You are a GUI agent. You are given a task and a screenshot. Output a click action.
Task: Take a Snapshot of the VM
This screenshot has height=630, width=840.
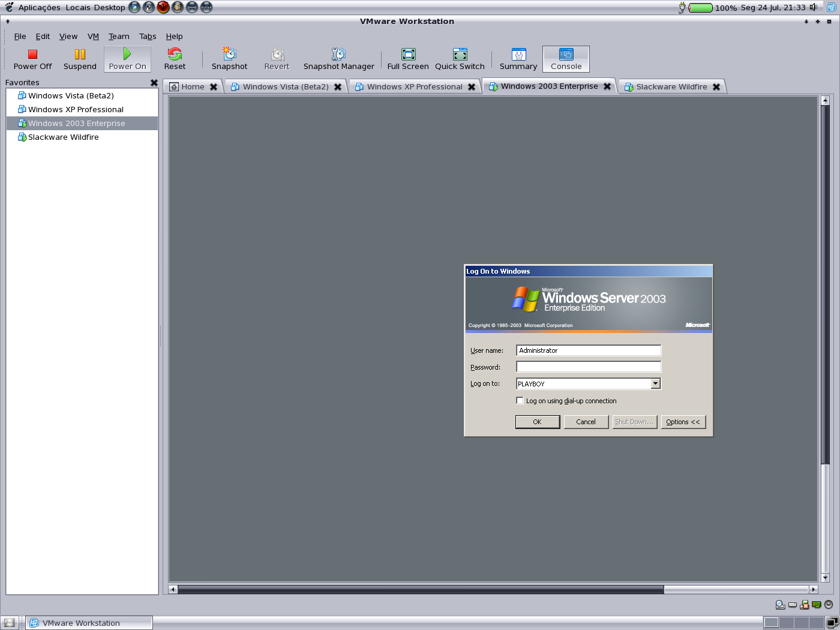pos(229,59)
